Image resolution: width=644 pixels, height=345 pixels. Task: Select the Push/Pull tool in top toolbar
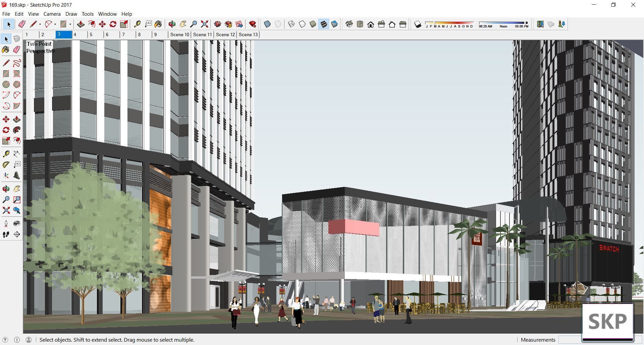tap(80, 24)
